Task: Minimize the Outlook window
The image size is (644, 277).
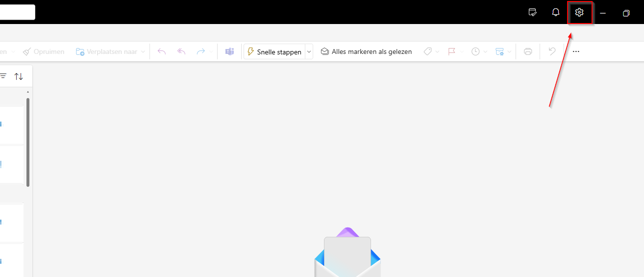Action: (x=603, y=13)
